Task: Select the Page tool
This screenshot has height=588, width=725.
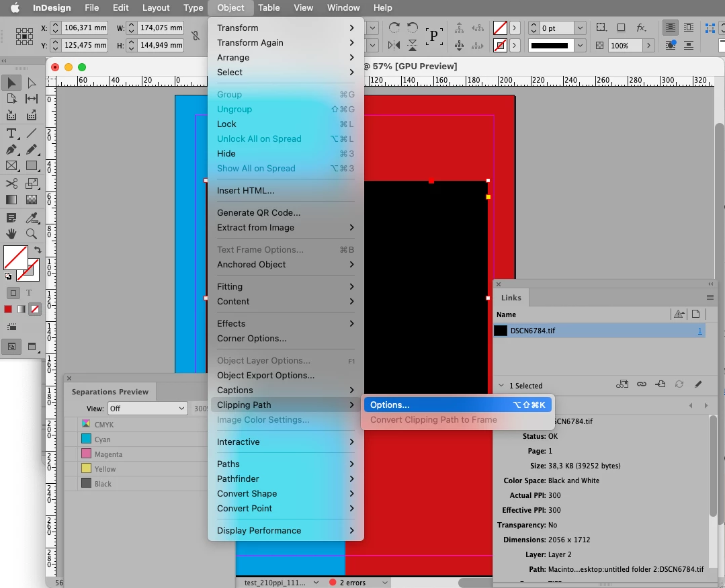Action: point(11,99)
